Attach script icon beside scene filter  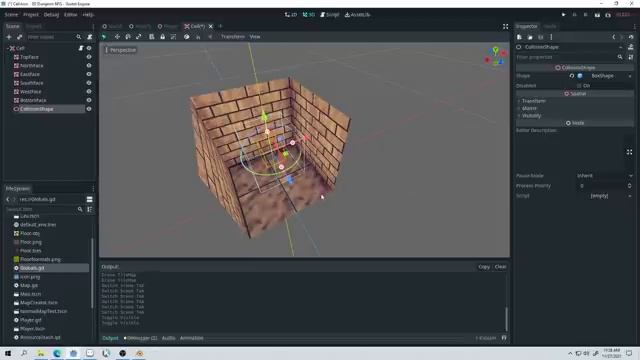click(89, 37)
